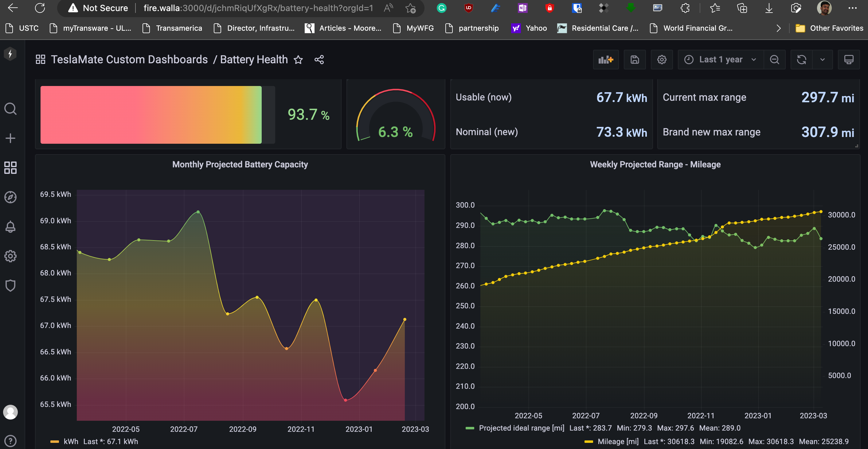Open Alerting bell in the sidebar

[x=10, y=227]
